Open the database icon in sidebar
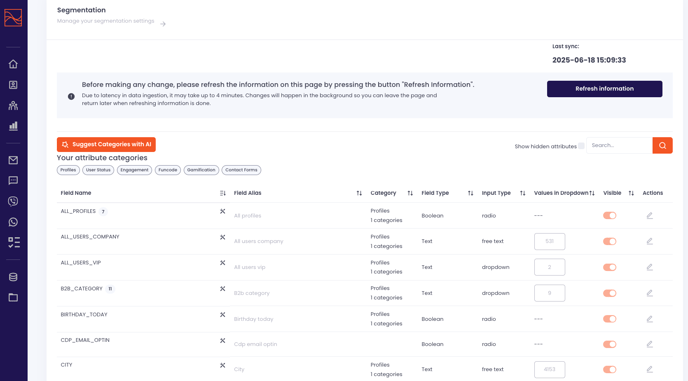The height and width of the screenshot is (381, 688). pos(13,277)
